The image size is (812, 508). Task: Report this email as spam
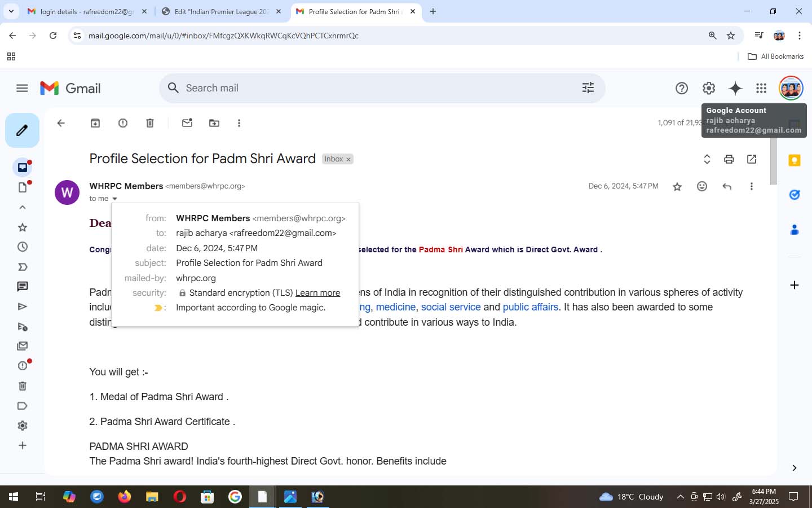[x=123, y=123]
